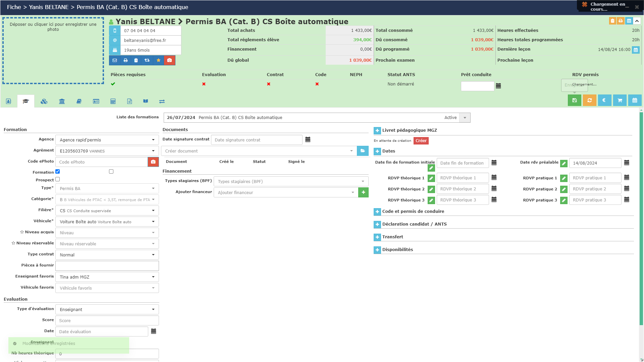The height and width of the screenshot is (362, 644).
Task: Click the blue print icon beside the envelope
Action: 125,60
